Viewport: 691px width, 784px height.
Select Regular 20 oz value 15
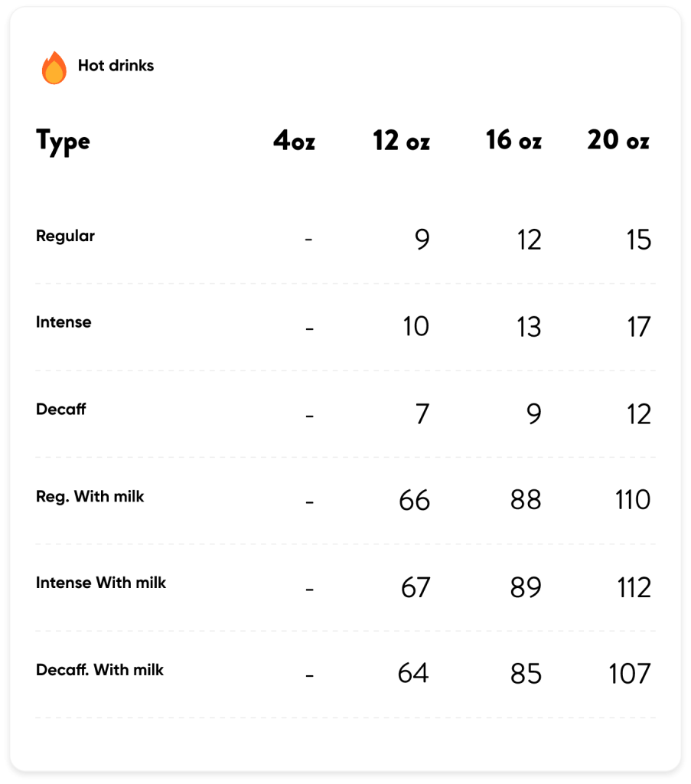(x=639, y=240)
